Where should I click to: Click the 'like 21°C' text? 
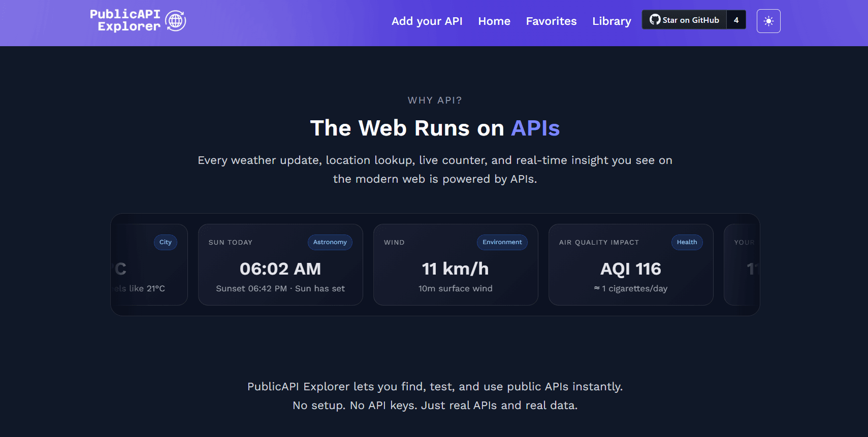point(147,288)
